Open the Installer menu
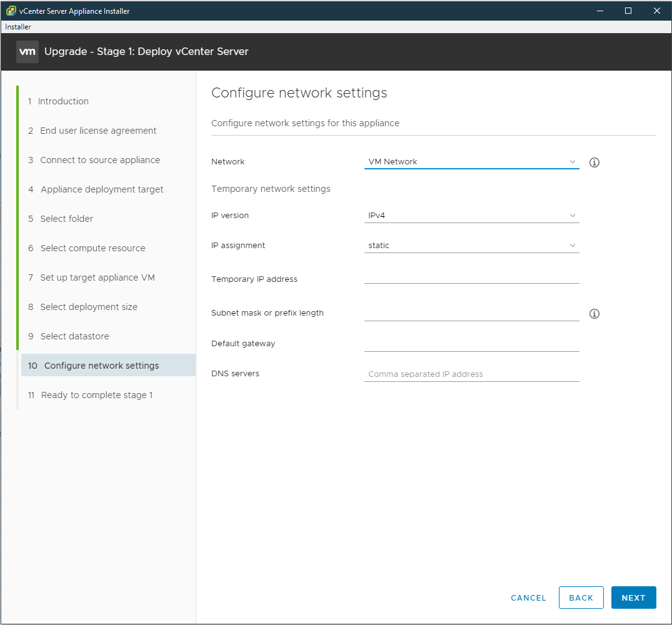Image resolution: width=672 pixels, height=625 pixels. click(x=17, y=26)
